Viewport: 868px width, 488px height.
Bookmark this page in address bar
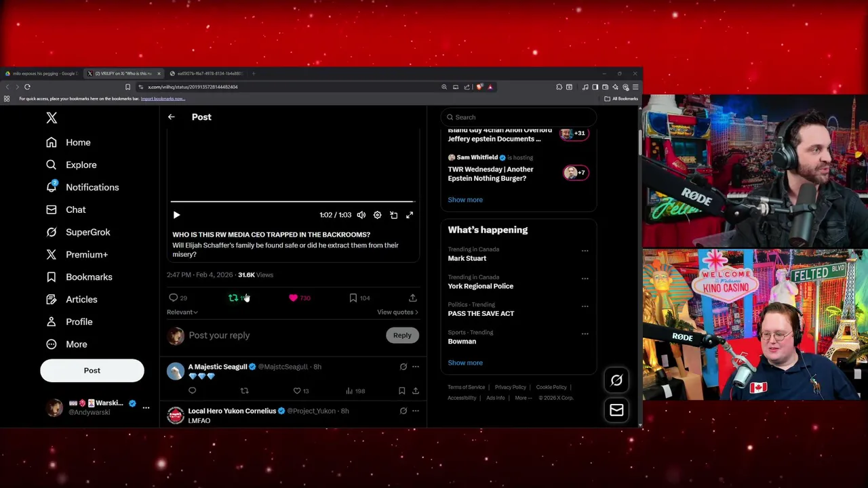tap(127, 87)
